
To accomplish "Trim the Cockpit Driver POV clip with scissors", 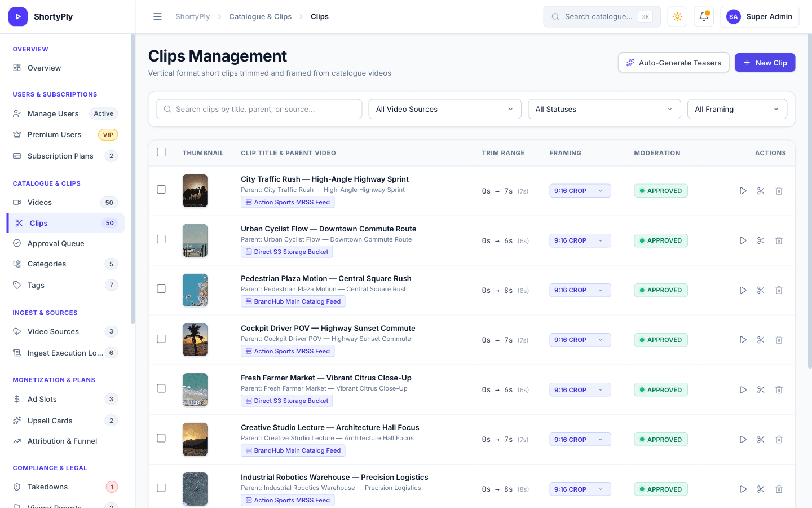I will [761, 340].
